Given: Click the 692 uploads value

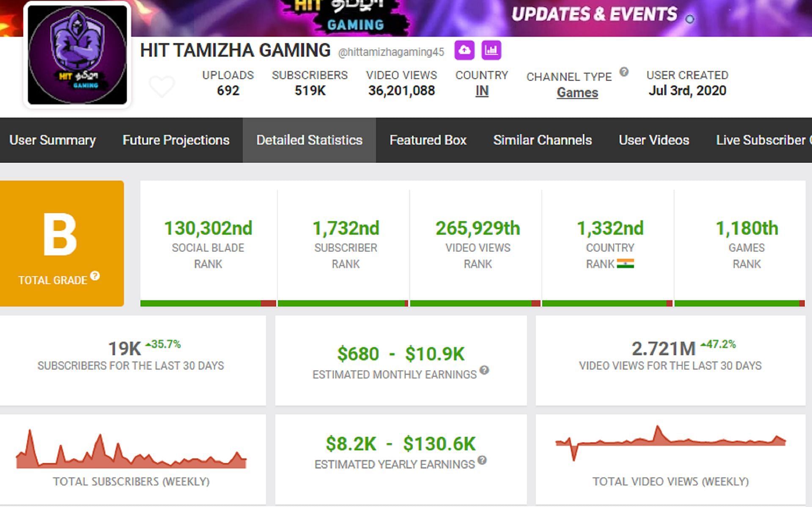Looking at the screenshot, I should click(228, 90).
